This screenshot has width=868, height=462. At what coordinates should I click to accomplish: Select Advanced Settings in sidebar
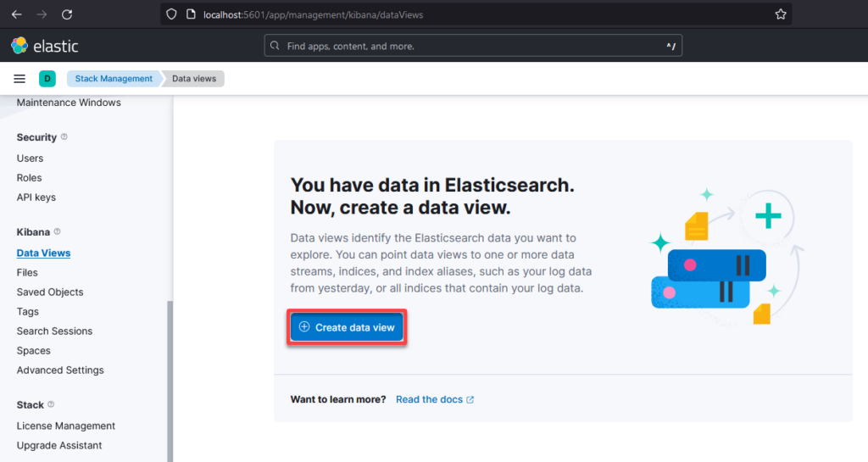[60, 370]
